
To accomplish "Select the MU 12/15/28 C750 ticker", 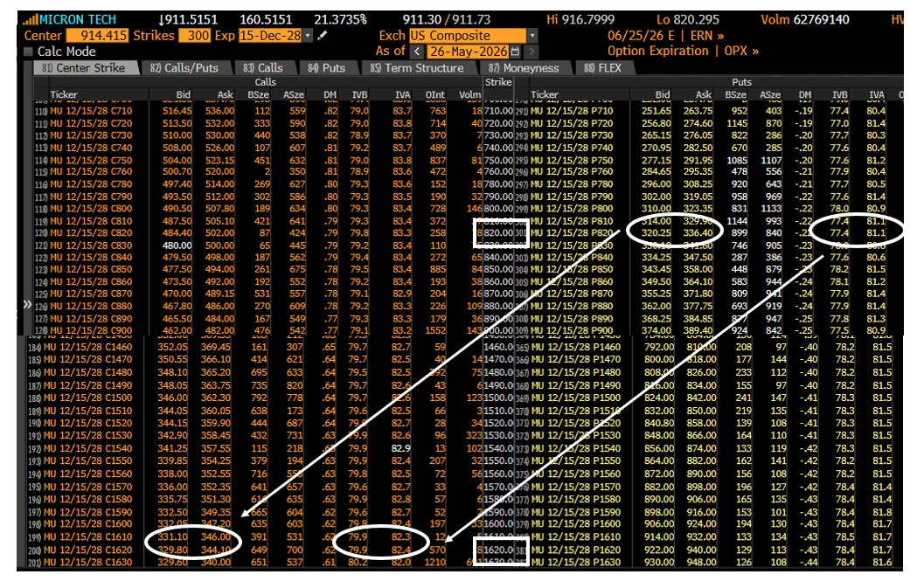I will coord(91,160).
